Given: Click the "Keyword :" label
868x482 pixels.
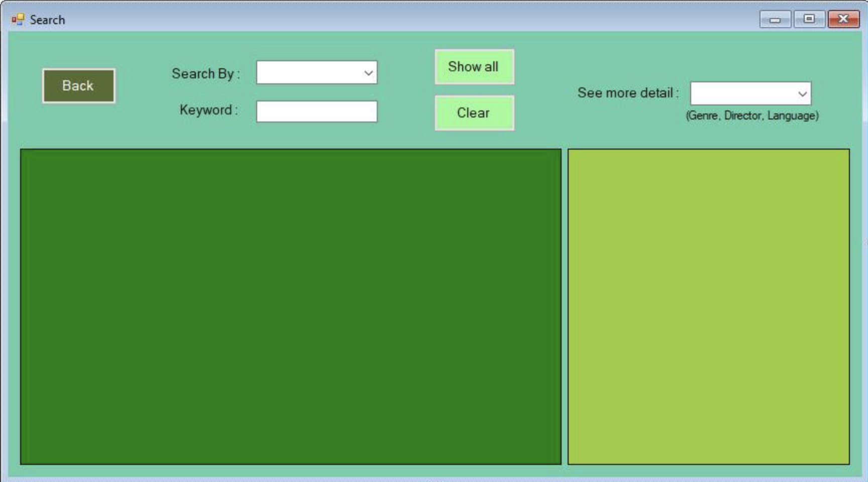Looking at the screenshot, I should pyautogui.click(x=208, y=110).
